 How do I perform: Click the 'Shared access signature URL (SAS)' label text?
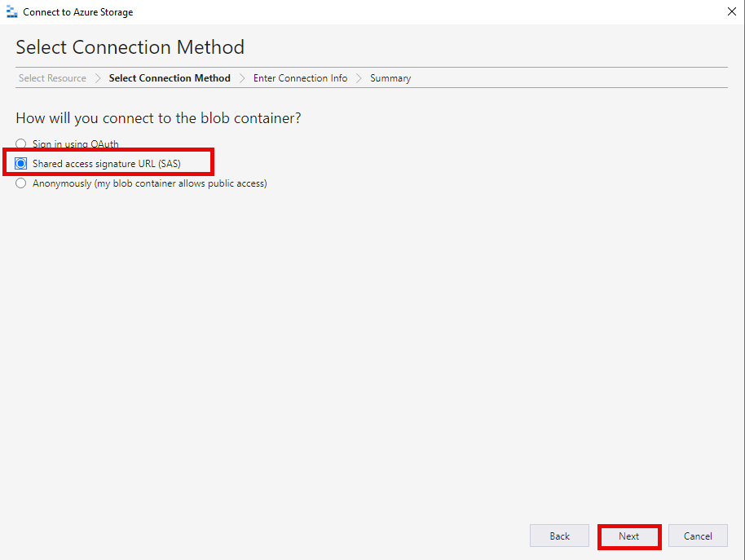[x=106, y=164]
